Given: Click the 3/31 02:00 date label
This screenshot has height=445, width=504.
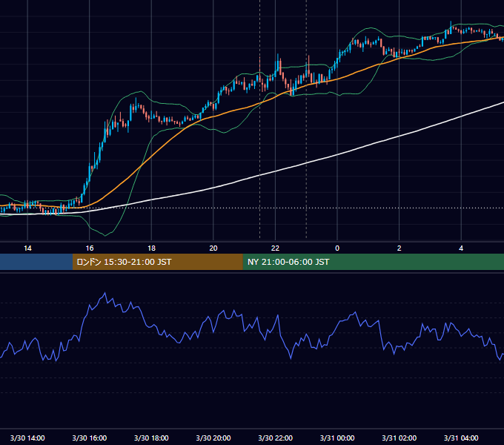Looking at the screenshot, I should [399, 438].
